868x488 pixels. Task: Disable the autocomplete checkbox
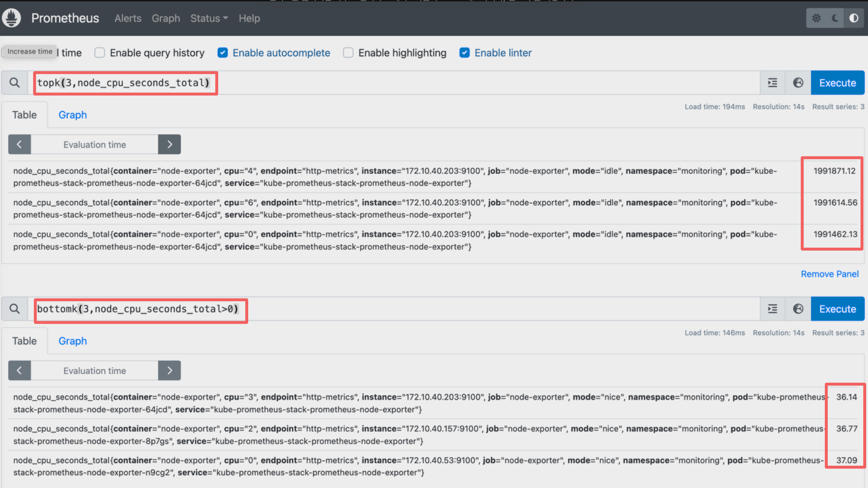click(223, 53)
